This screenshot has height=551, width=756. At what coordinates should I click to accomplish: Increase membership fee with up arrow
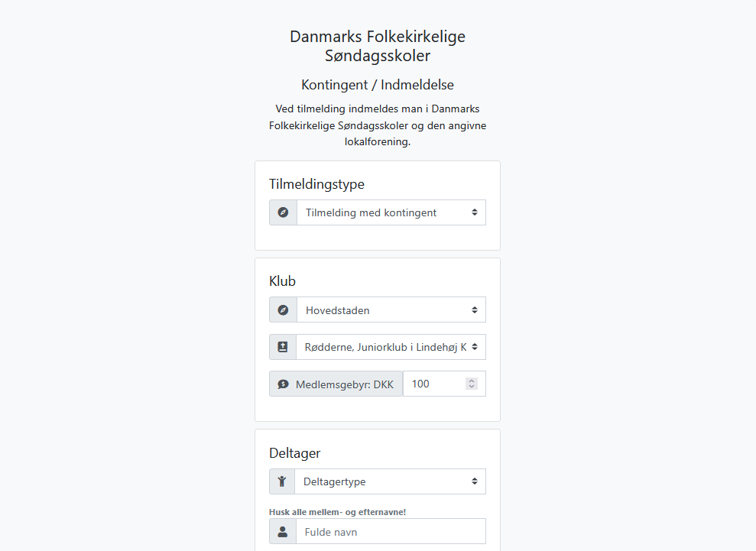pyautogui.click(x=472, y=381)
